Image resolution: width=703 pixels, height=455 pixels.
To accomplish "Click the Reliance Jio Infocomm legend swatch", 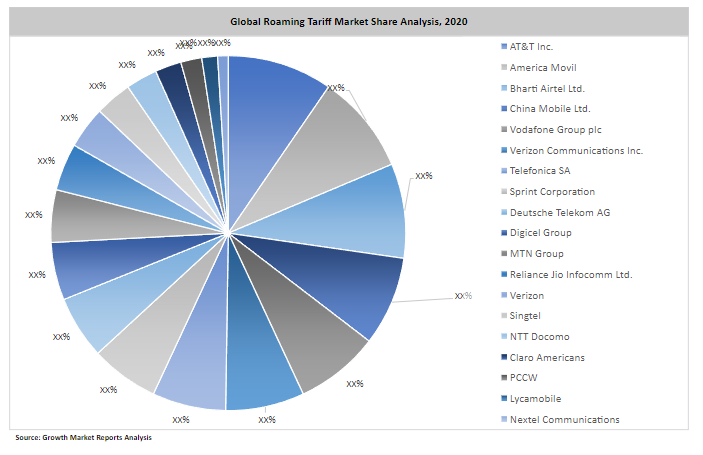I will [x=504, y=274].
